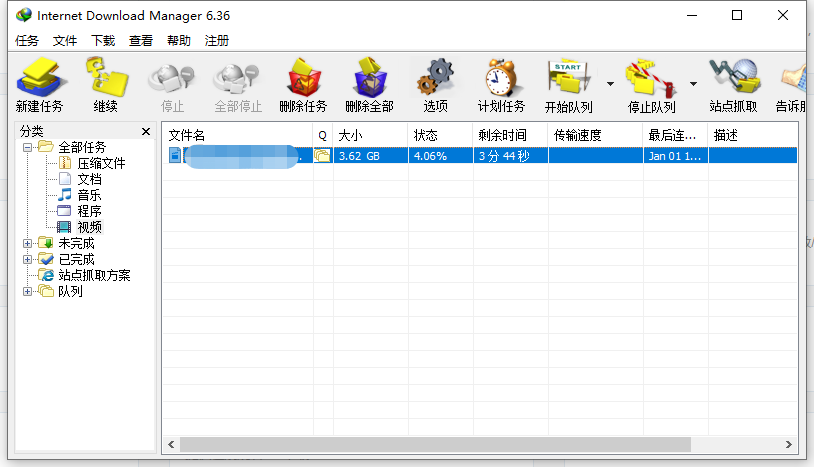The width and height of the screenshot is (814, 467).
Task: Click the queue folder icon in the Q column
Action: [322, 156]
